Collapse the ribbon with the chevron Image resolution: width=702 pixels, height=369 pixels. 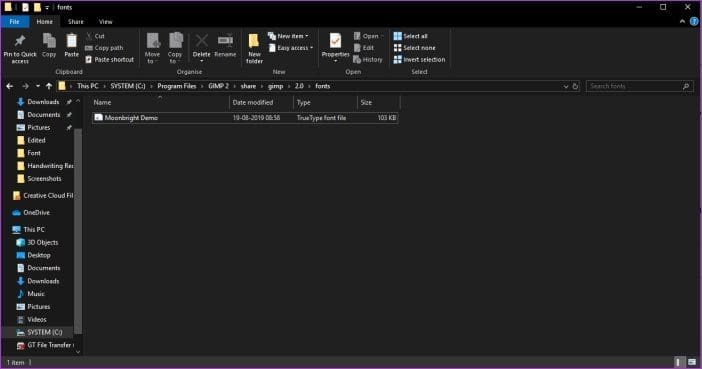click(x=682, y=21)
